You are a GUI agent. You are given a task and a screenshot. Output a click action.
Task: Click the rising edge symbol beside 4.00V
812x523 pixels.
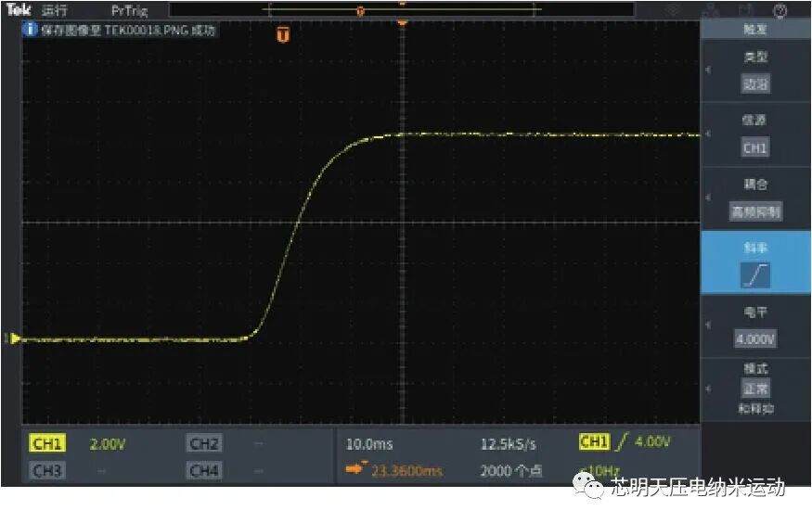[x=622, y=441]
